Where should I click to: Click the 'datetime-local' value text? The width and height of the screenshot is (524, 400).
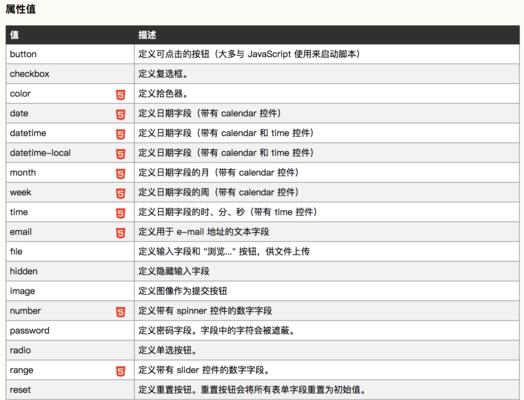point(40,153)
